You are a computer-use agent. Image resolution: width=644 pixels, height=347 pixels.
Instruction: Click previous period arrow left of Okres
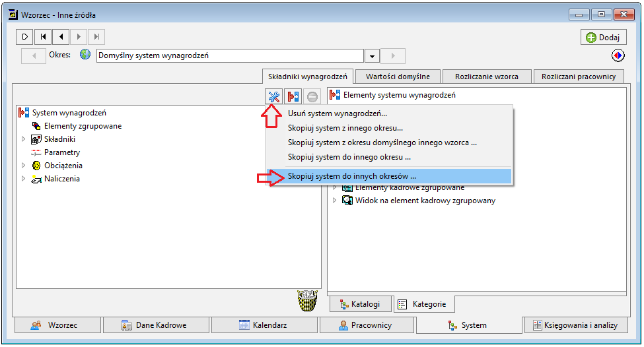34,56
